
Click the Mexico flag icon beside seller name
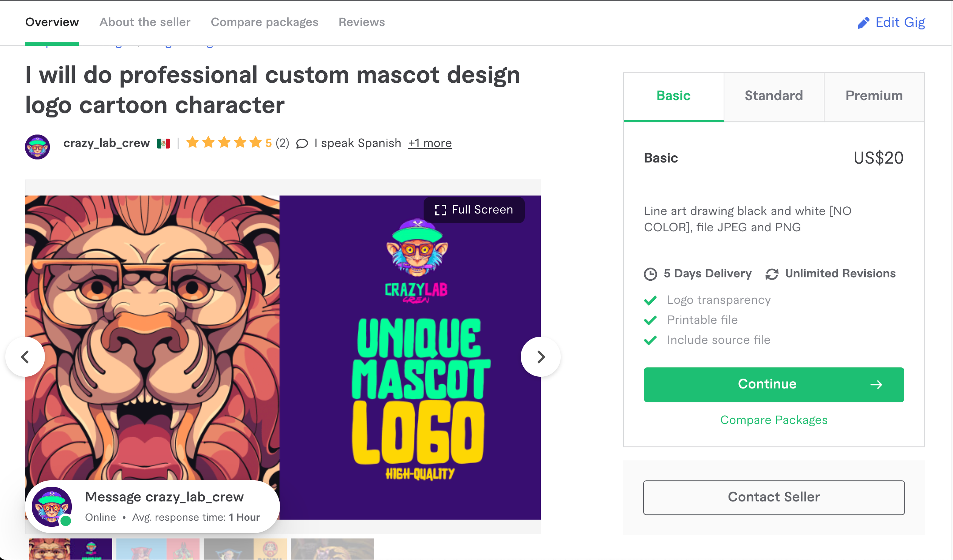pos(163,143)
